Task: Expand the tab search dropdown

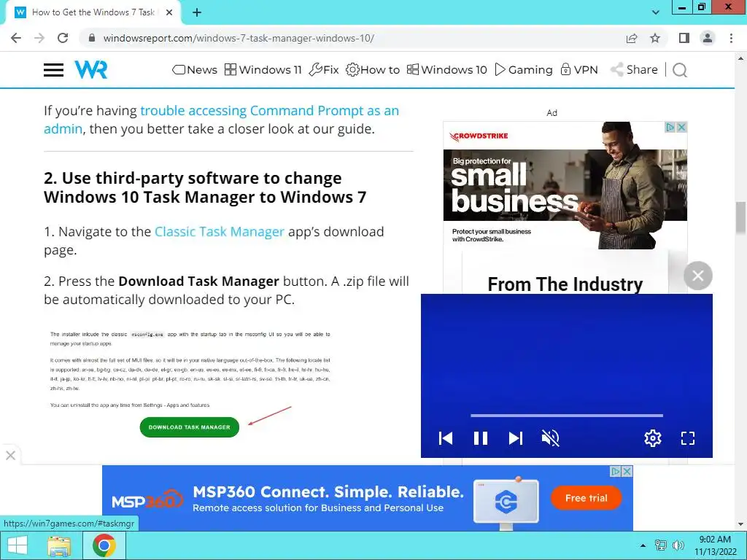Action: point(656,12)
